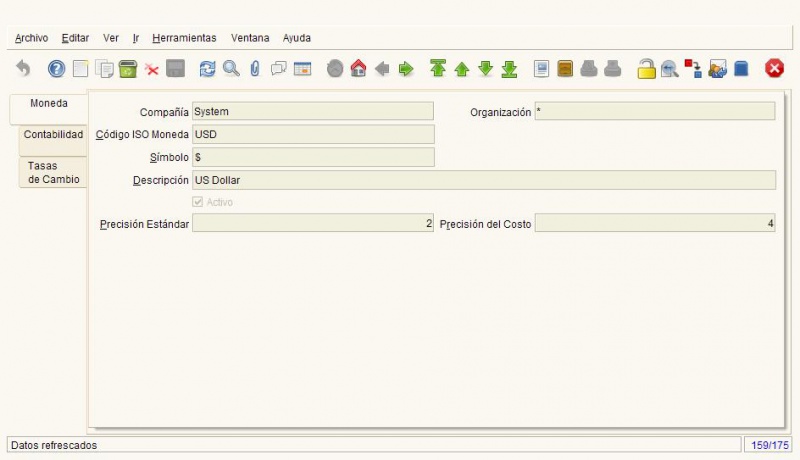Click the 159/175 record counter
Image resolution: width=800 pixels, height=460 pixels.
[x=769, y=445]
